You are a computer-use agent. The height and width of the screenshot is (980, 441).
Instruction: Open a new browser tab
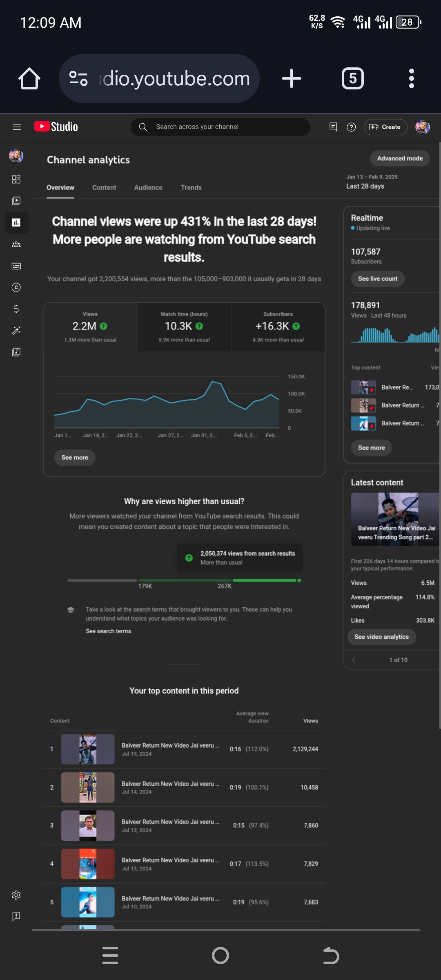coord(292,78)
